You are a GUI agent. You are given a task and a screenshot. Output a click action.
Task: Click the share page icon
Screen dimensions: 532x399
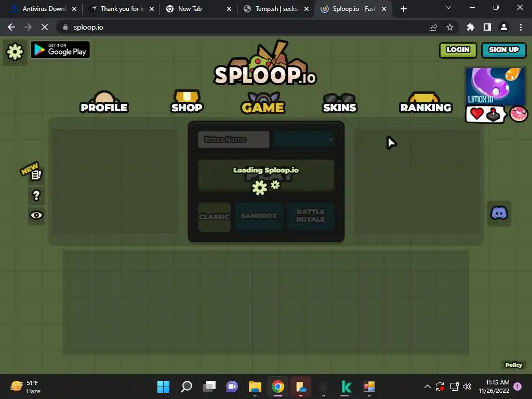433,27
